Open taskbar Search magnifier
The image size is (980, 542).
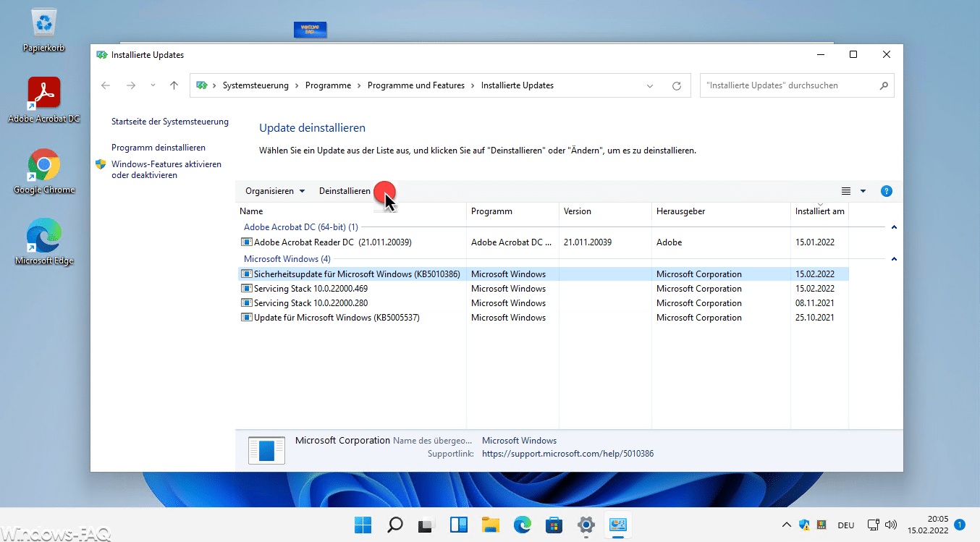[395, 525]
